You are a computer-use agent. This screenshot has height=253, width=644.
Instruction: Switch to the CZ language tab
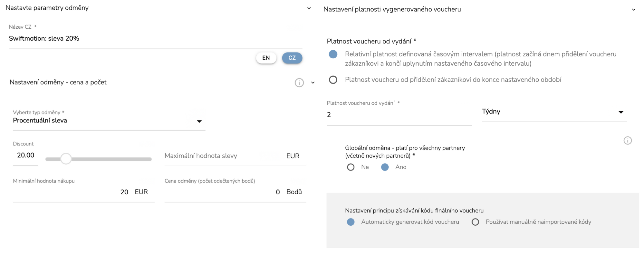pyautogui.click(x=292, y=58)
